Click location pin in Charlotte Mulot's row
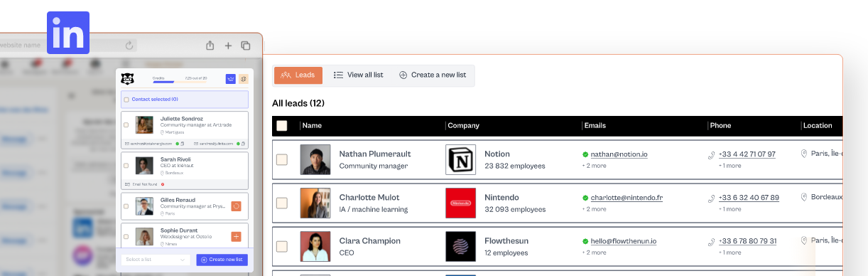The image size is (868, 276). click(804, 197)
